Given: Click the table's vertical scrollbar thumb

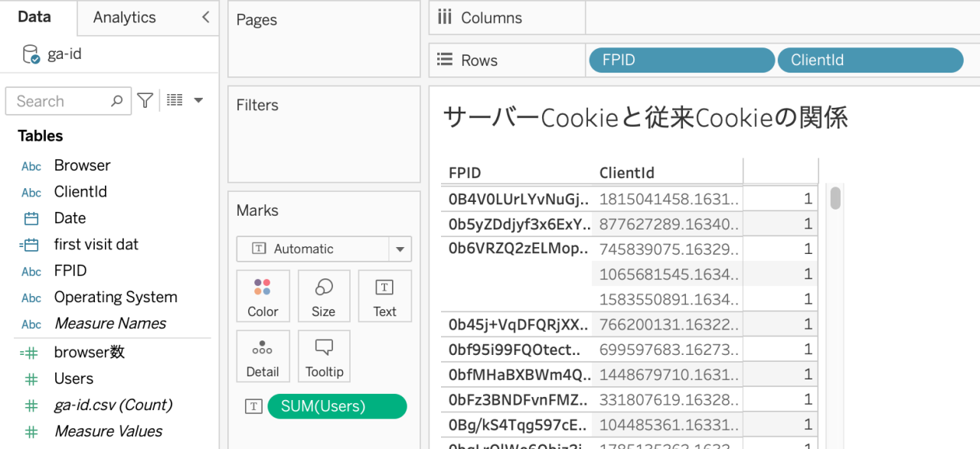Looking at the screenshot, I should 835,198.
